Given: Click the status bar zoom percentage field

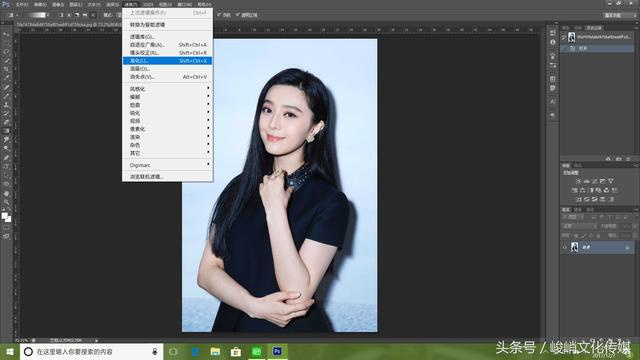Looking at the screenshot, I should coord(22,340).
